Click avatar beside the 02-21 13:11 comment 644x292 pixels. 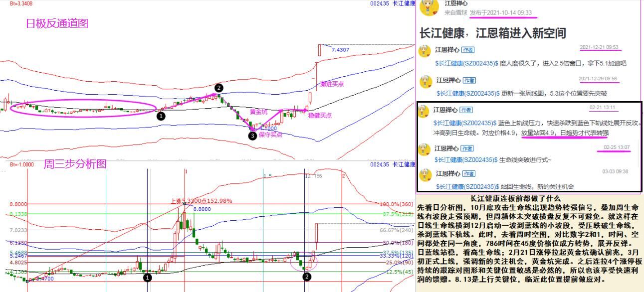click(424, 111)
